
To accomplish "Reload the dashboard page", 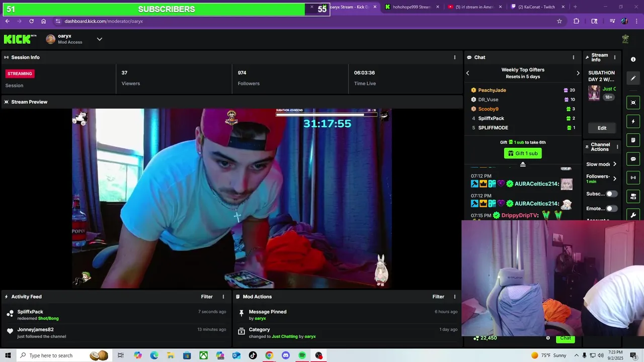I will click(x=31, y=21).
